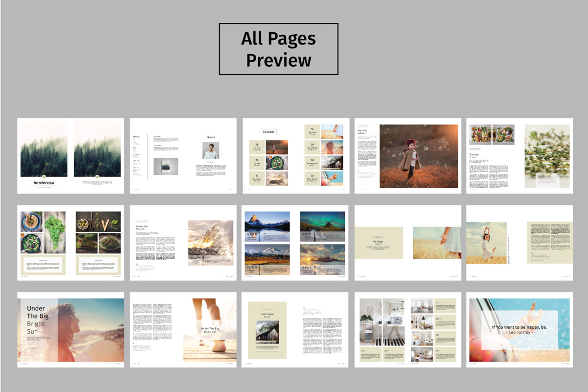This screenshot has width=588, height=392.
Task: Click the "Rustic Home Design" beige cover block
Action: [x=267, y=330]
